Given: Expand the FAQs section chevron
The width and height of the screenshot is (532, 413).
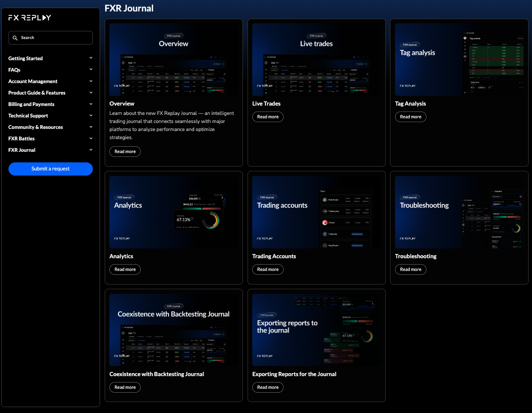Looking at the screenshot, I should pyautogui.click(x=91, y=70).
